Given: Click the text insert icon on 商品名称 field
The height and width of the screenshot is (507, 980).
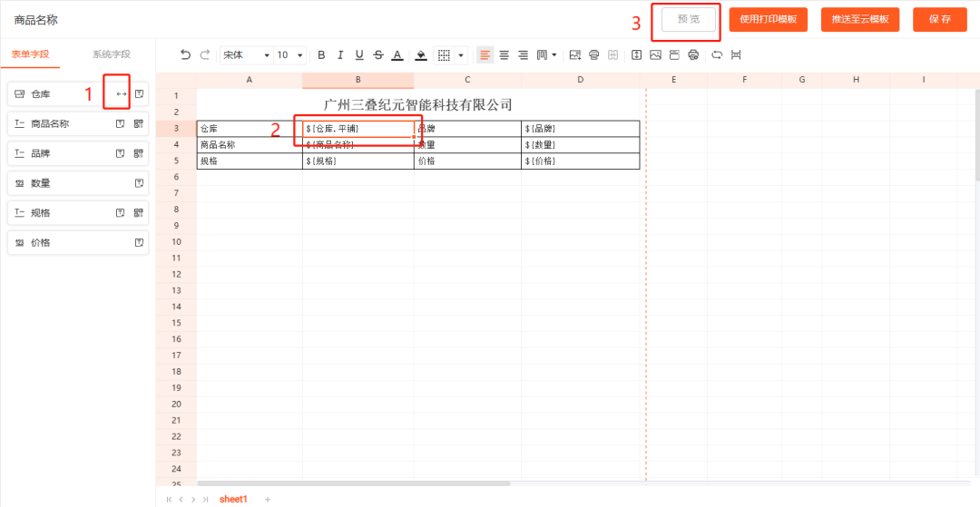Looking at the screenshot, I should 121,123.
